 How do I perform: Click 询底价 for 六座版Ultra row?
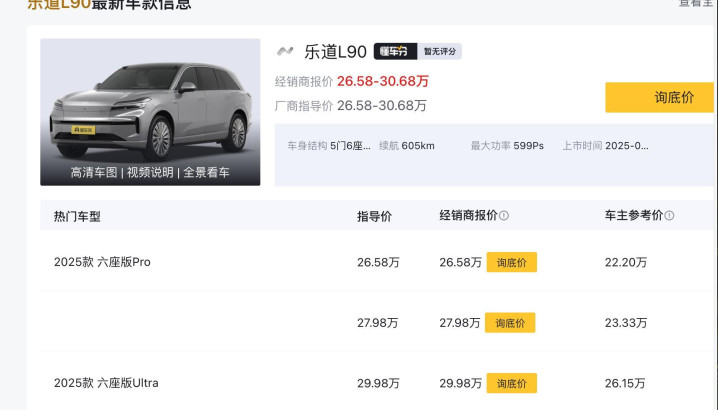[512, 383]
